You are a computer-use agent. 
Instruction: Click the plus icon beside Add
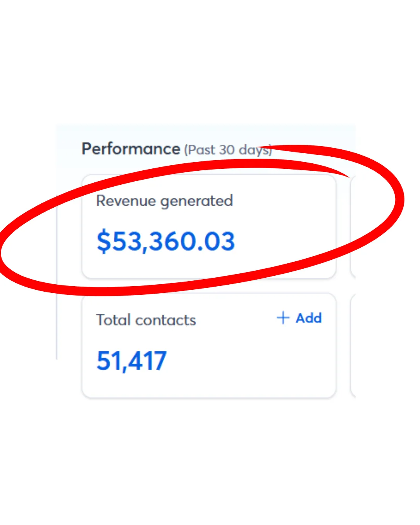283,318
